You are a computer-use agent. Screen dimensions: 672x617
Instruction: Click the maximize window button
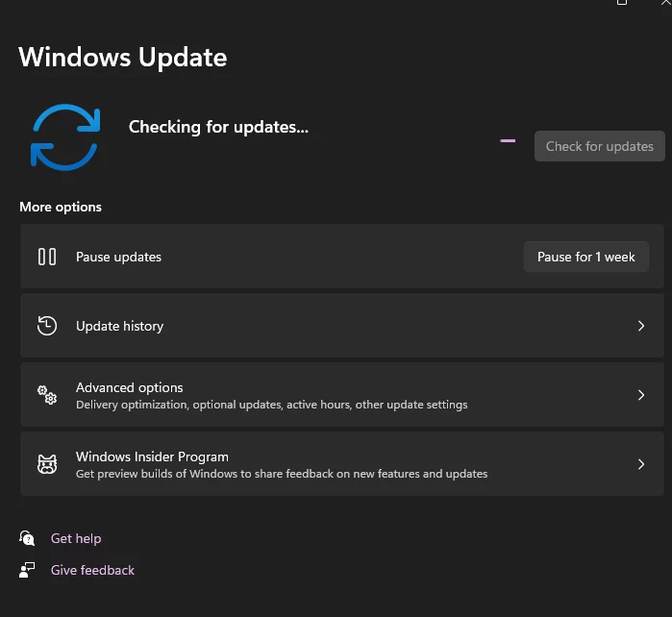(x=622, y=2)
